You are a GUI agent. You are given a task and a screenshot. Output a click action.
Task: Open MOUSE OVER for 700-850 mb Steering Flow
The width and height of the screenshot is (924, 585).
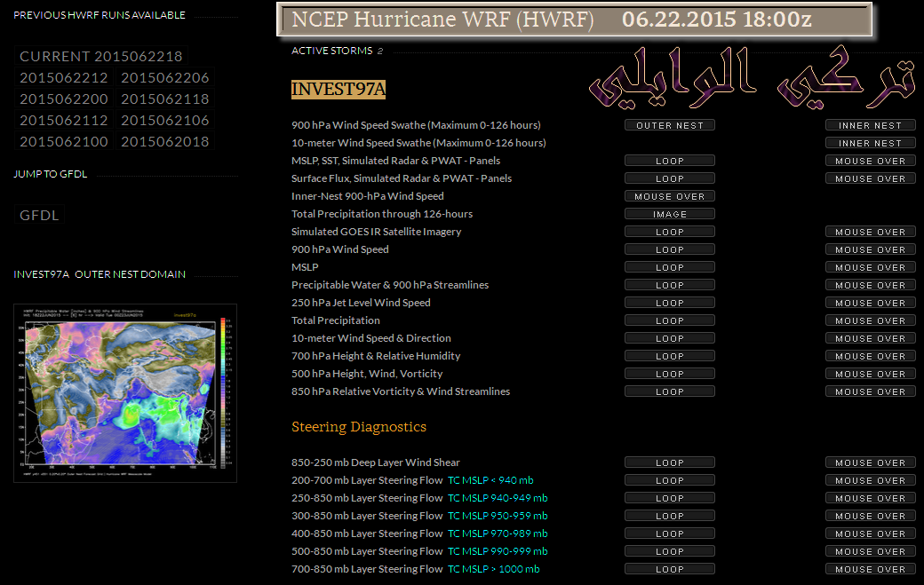click(871, 569)
